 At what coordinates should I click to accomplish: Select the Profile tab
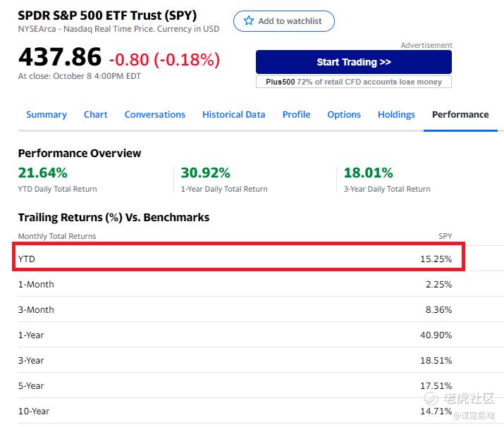pos(296,115)
